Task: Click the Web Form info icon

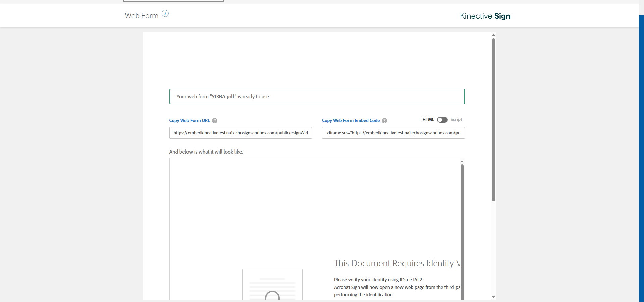Action: 165,13
